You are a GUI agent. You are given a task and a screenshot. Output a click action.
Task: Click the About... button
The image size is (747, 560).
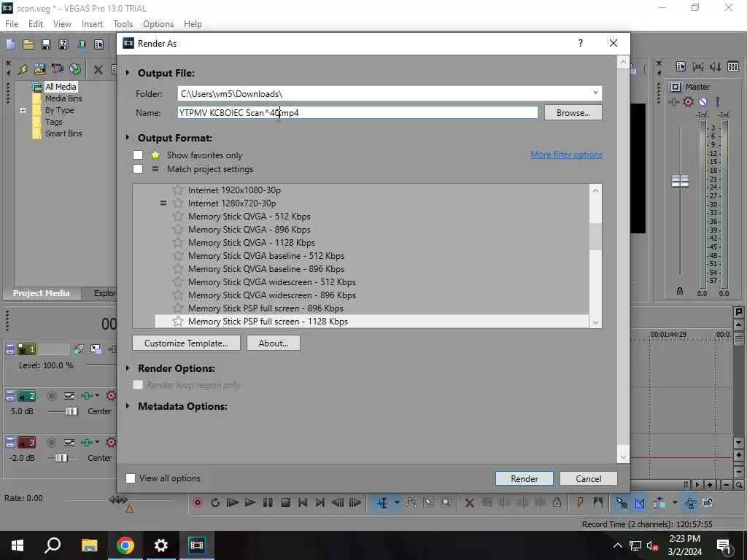coord(274,343)
